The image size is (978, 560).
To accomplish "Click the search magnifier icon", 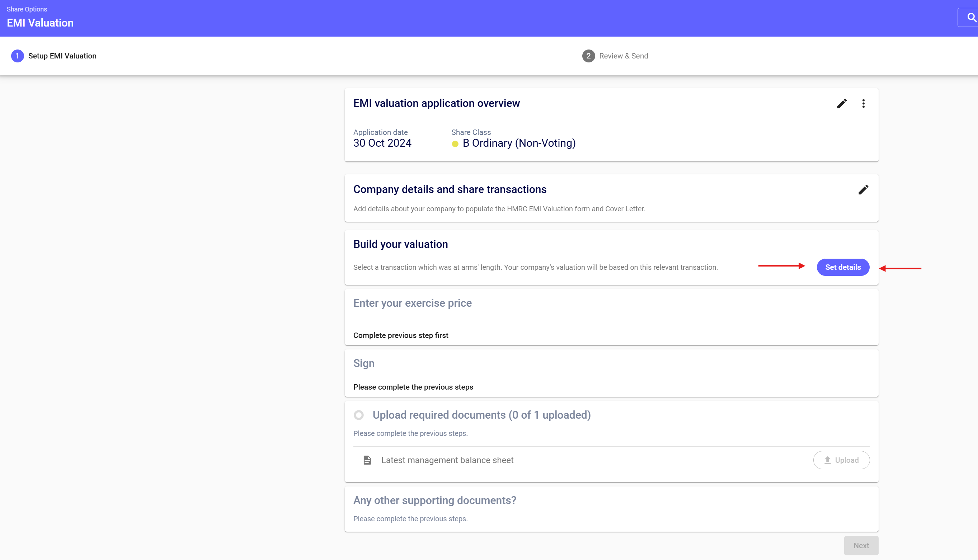I will [x=972, y=17].
